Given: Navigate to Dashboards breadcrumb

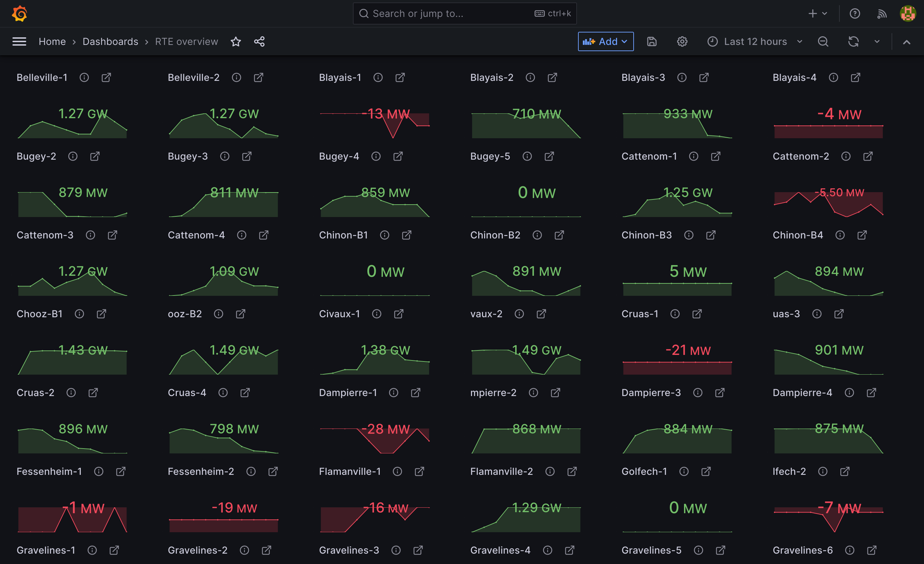Looking at the screenshot, I should [x=110, y=41].
